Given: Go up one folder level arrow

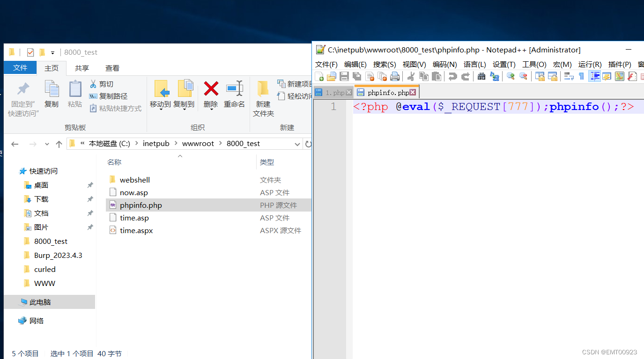Looking at the screenshot, I should 59,144.
